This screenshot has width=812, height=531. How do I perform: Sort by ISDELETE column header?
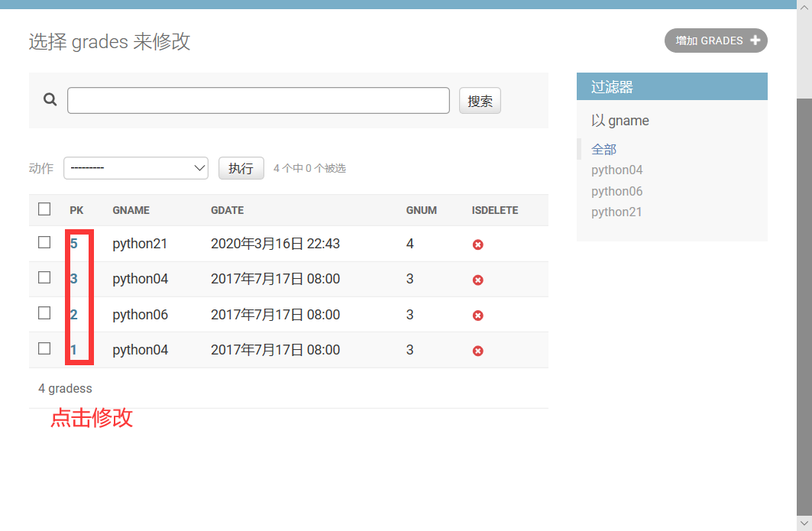tap(495, 210)
